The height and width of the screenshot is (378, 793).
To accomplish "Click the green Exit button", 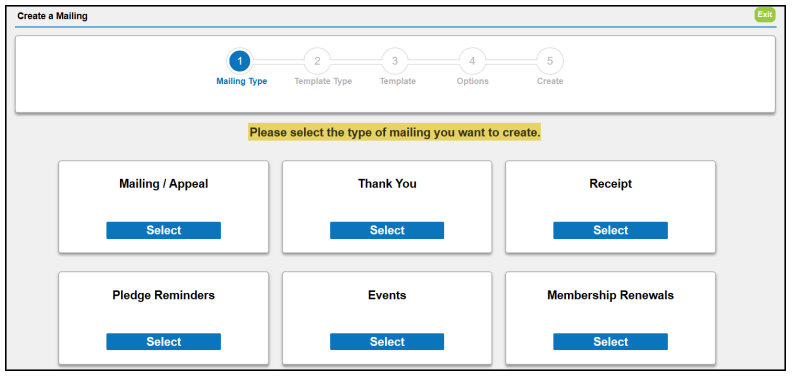I will pos(764,15).
